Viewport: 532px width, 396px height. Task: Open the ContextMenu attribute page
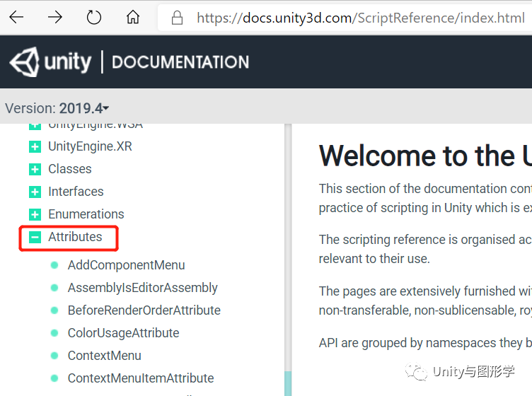tap(104, 356)
